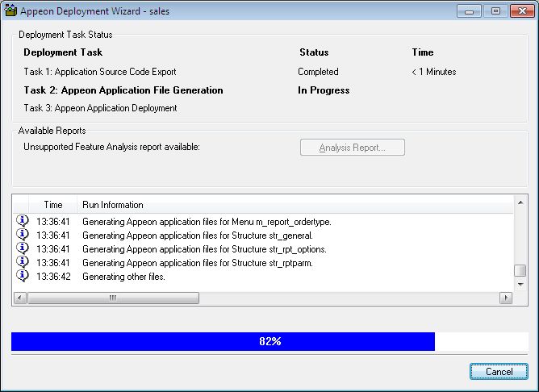This screenshot has width=539, height=392.
Task: Click the Appeon Deployment Wizard title bar icon
Action: tap(10, 10)
